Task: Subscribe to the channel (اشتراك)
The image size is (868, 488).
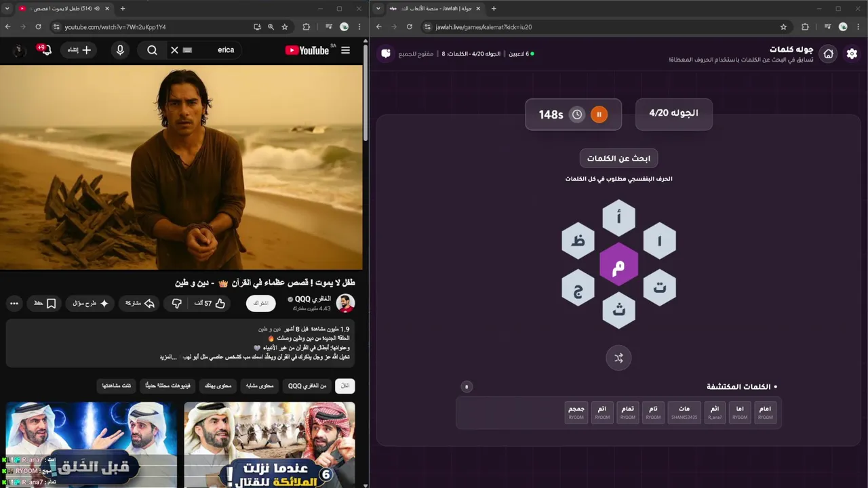Action: [x=261, y=304]
